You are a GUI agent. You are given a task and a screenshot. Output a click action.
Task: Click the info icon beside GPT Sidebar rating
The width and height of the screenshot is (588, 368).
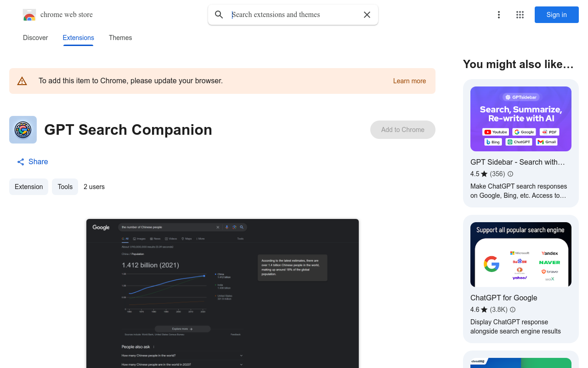point(510,174)
